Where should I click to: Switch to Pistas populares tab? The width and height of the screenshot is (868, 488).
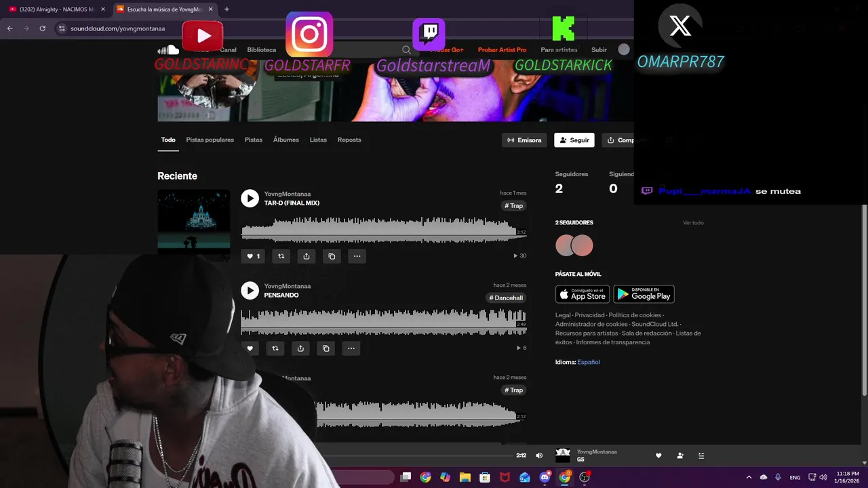[x=210, y=140]
